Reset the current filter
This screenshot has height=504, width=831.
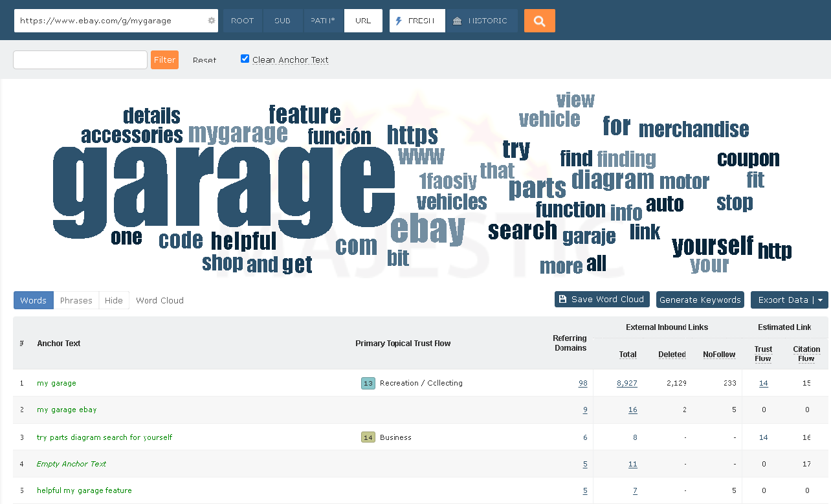point(205,60)
